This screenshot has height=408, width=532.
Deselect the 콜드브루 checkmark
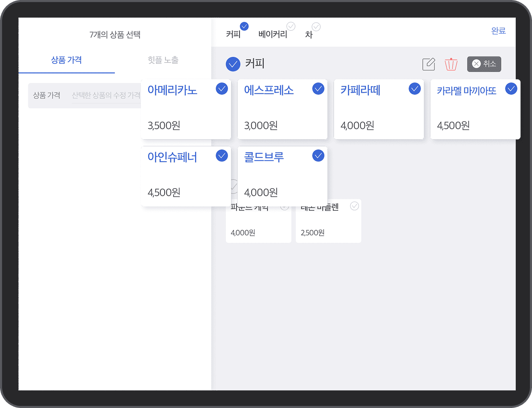click(318, 156)
